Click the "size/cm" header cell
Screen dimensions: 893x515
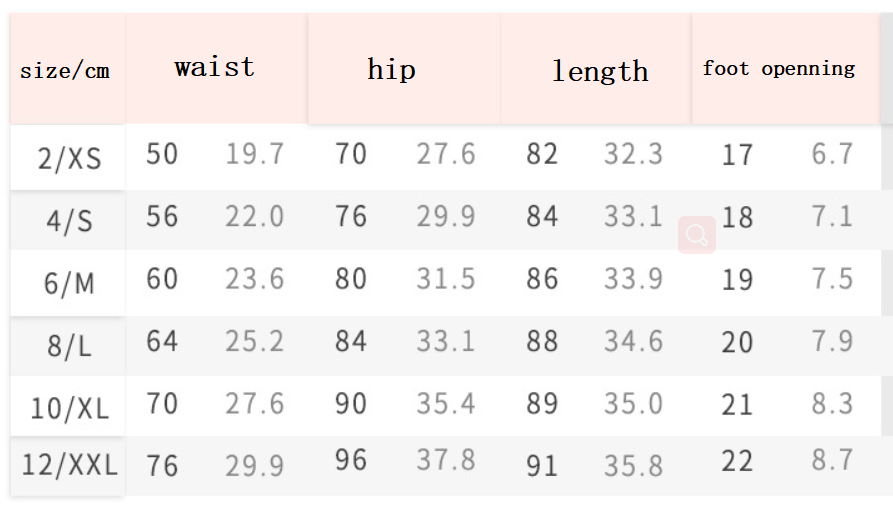65,71
